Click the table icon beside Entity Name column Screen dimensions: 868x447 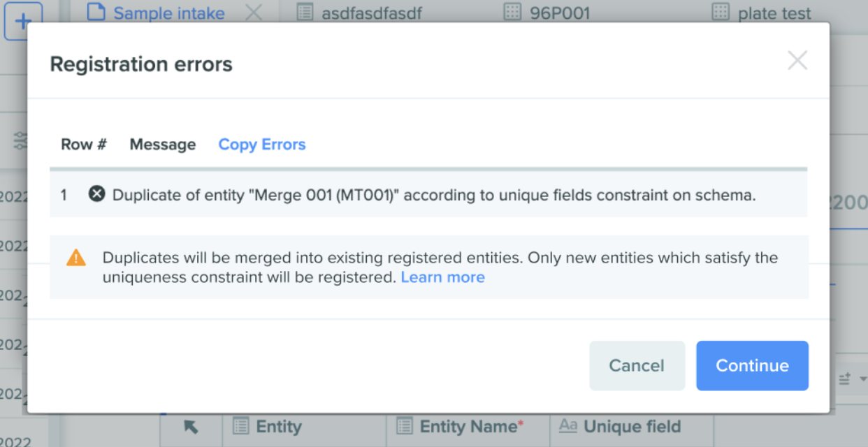coord(404,426)
